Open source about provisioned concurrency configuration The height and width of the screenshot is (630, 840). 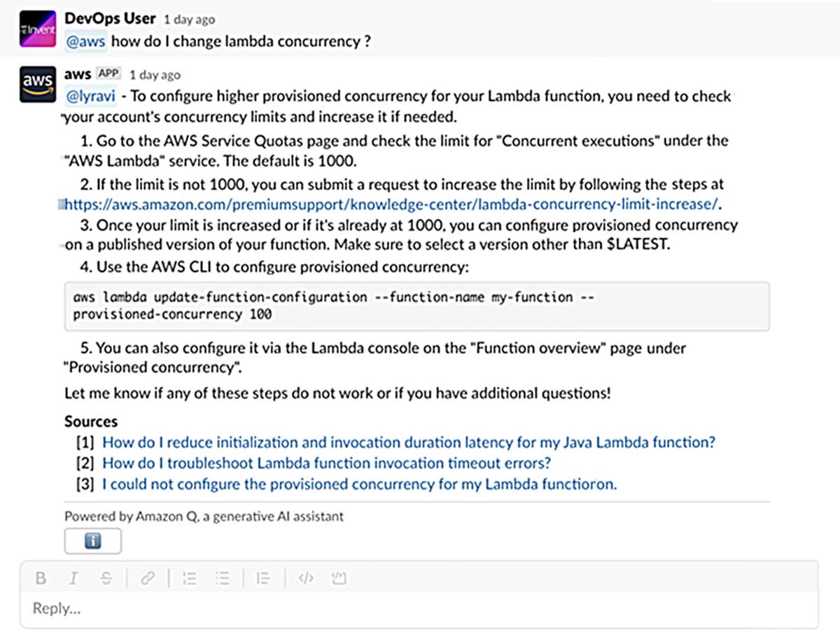pyautogui.click(x=359, y=484)
